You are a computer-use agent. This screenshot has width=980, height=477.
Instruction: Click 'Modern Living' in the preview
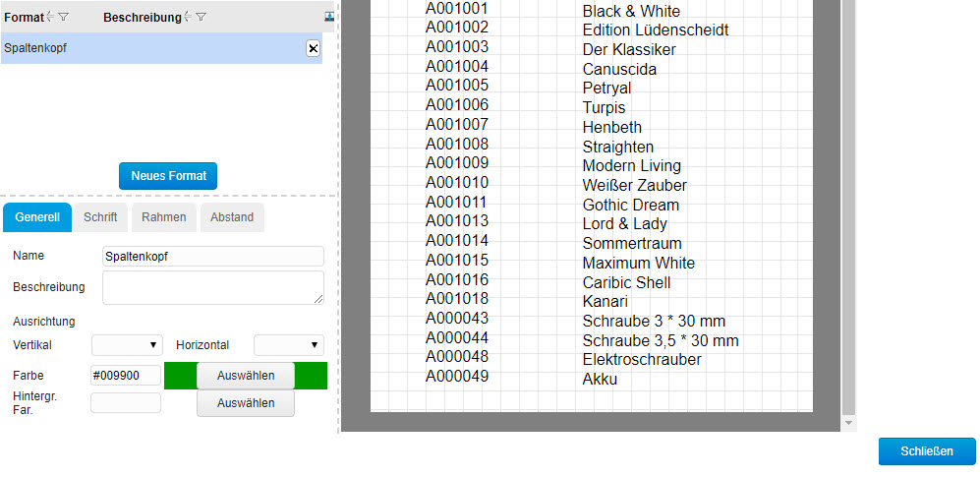coord(632,165)
